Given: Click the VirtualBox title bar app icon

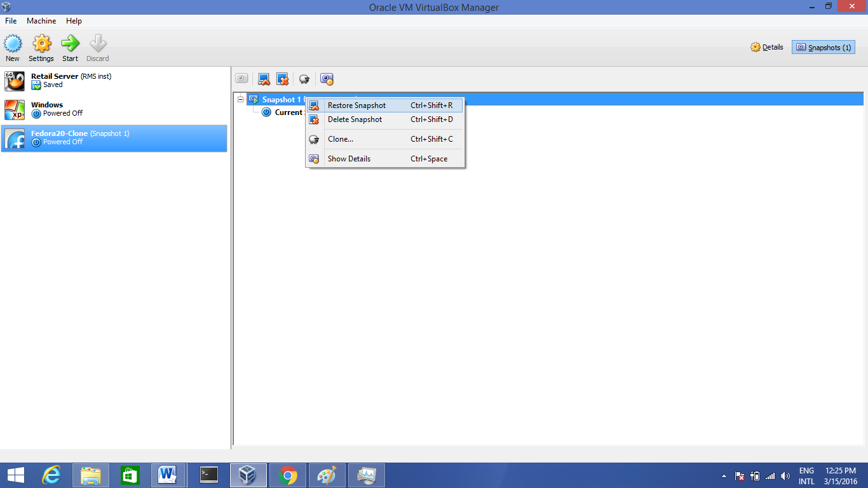Looking at the screenshot, I should coord(6,6).
